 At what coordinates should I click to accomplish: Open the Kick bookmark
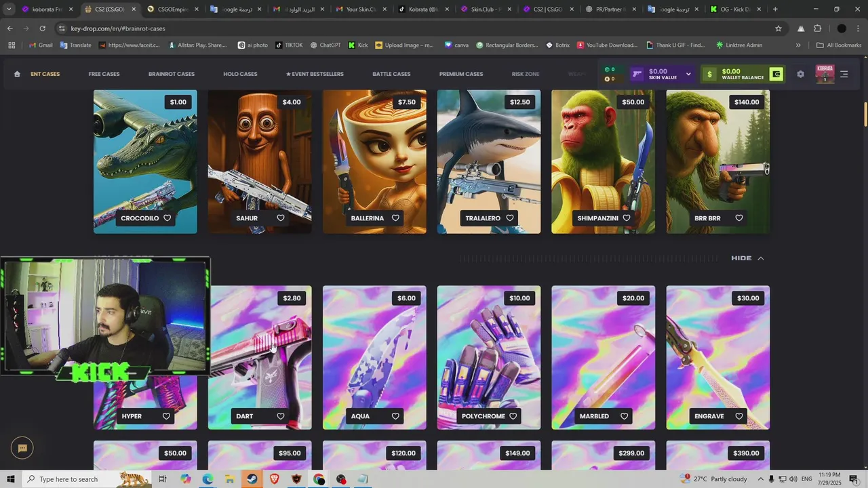358,45
